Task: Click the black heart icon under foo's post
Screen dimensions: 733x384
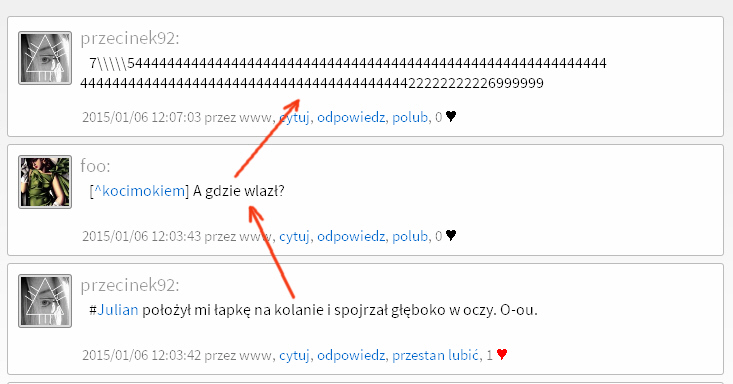Action: pos(451,235)
